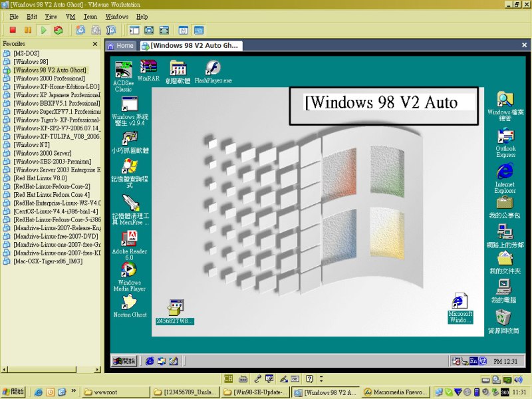Viewport: 532px width, 399px height.
Task: Click Internet Explorer quick launch icon in guest
Action: click(150, 361)
